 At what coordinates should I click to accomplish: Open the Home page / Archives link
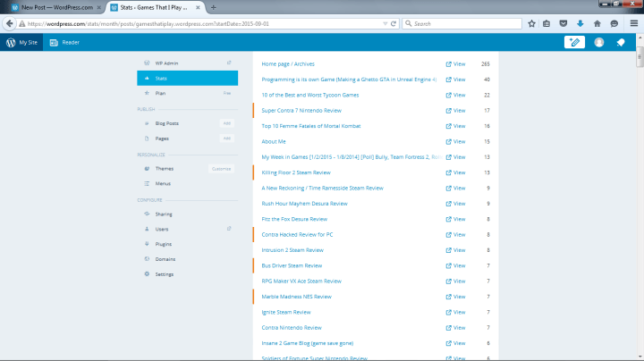point(288,64)
